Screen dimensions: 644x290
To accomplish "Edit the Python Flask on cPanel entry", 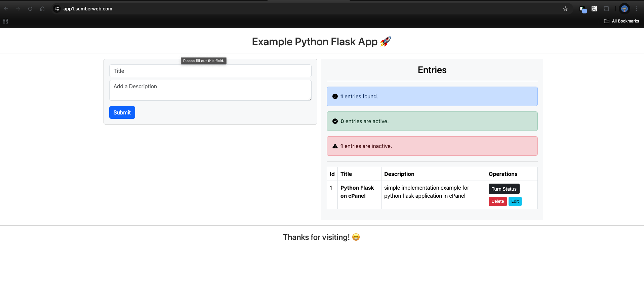I will pyautogui.click(x=515, y=201).
